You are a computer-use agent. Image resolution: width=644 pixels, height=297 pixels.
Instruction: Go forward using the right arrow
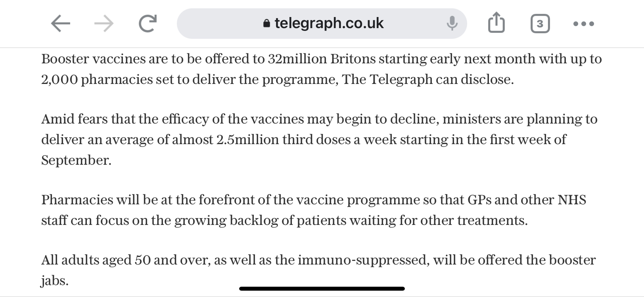coord(104,24)
